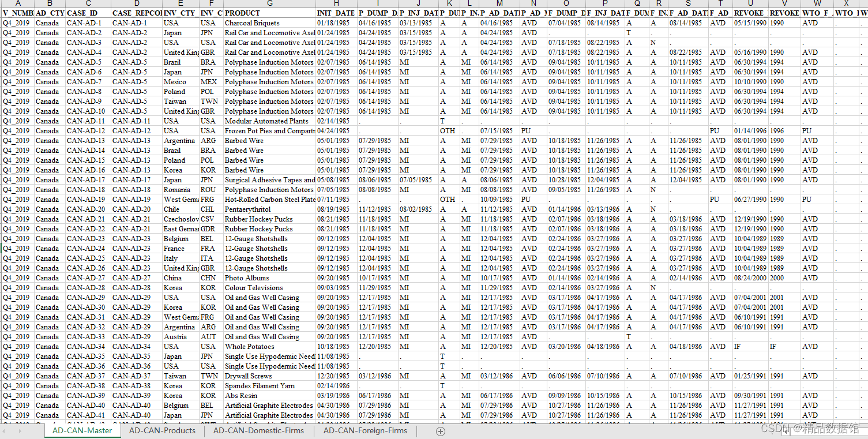Select the Chile country cell
868x439 pixels.
coord(181,209)
